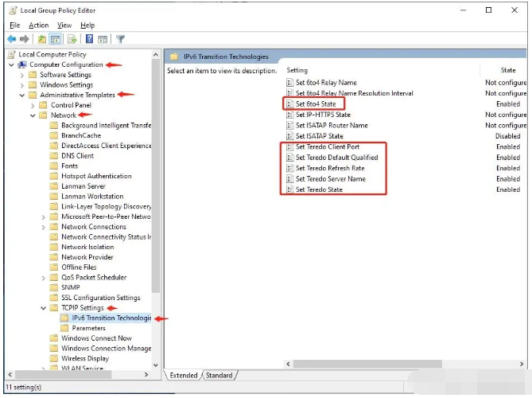Select Set ISATAP Router Name setting
Viewport: 532px width, 398px height.
point(332,125)
